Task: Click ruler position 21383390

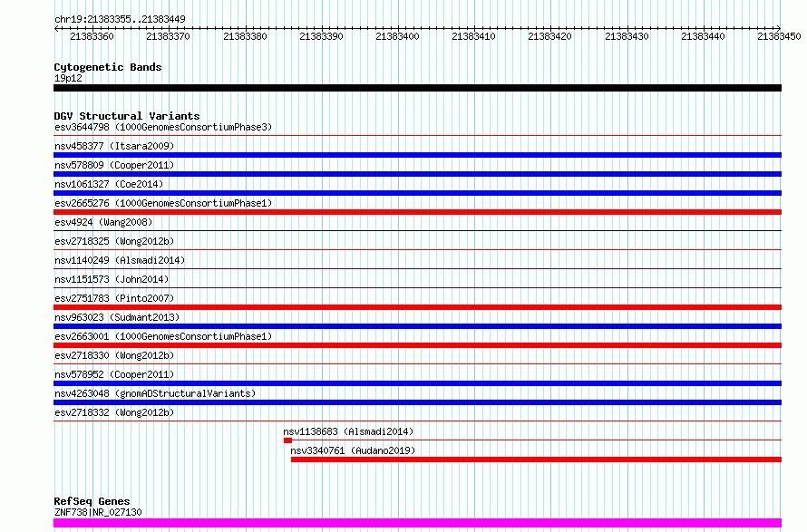Action: (321, 36)
